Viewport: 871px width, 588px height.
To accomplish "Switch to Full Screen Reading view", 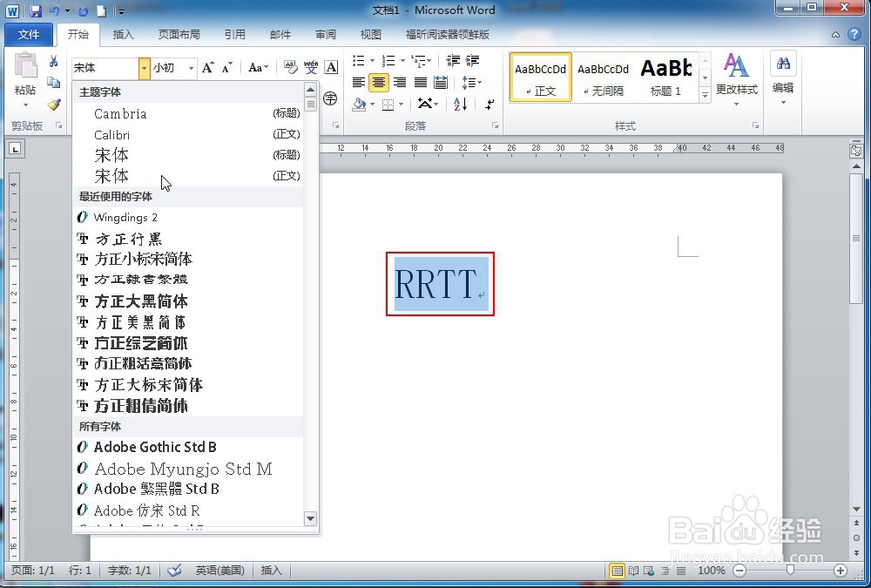I will point(633,571).
